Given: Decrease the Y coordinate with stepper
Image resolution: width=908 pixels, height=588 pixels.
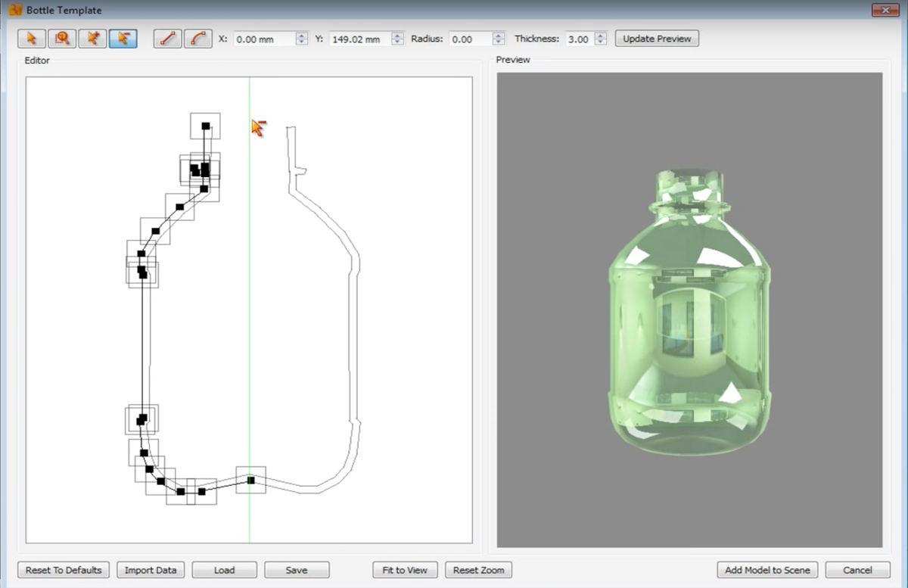Looking at the screenshot, I should (x=397, y=42).
